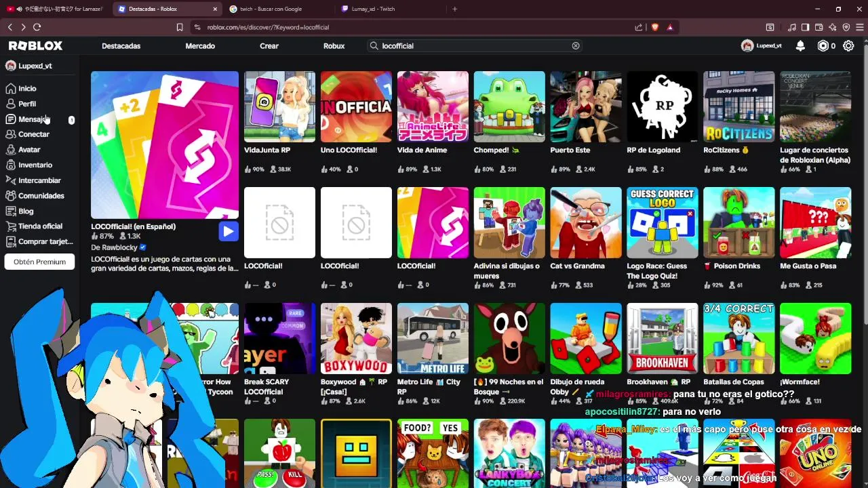This screenshot has height=488, width=868.
Task: Open the RP de Logoland game
Action: tap(663, 106)
